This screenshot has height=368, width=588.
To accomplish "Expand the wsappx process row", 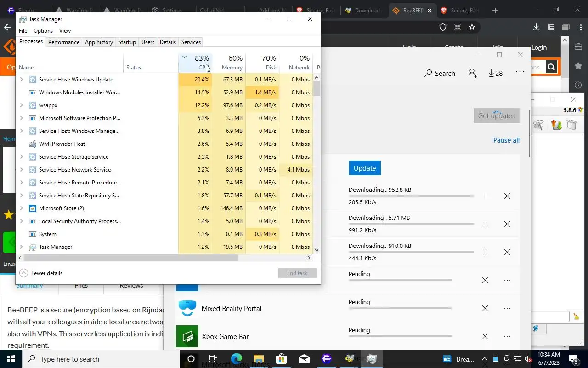I will click(21, 105).
